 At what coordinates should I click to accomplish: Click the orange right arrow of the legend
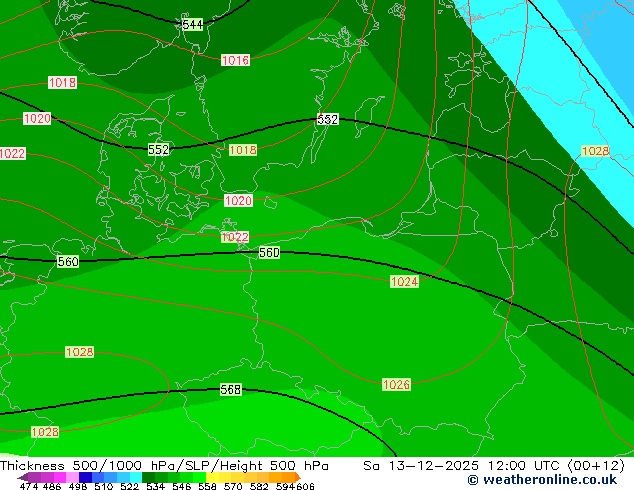[298, 477]
